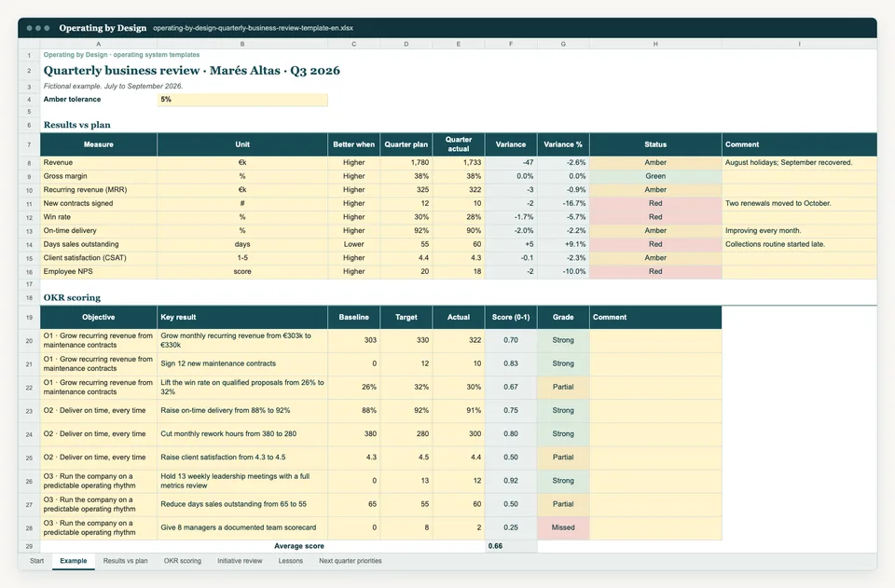
Task: Click the Revenue Amber status cell
Action: coord(655,162)
